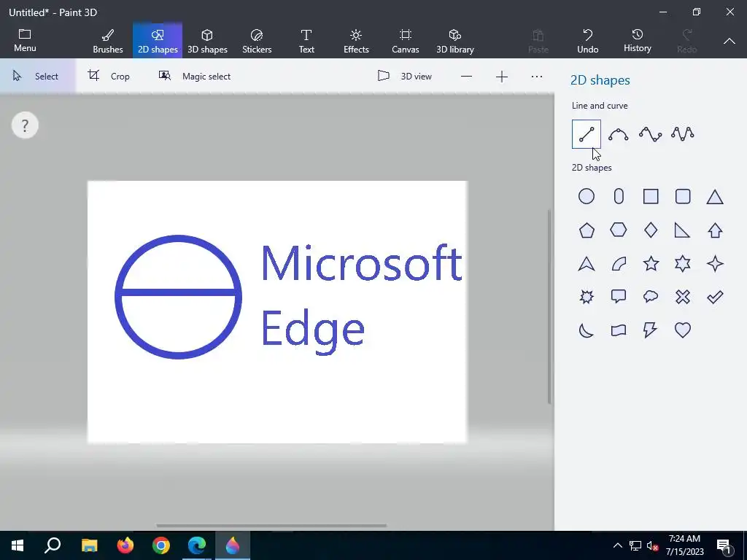Open the History panel
Viewport: 747px width, 560px height.
point(638,41)
